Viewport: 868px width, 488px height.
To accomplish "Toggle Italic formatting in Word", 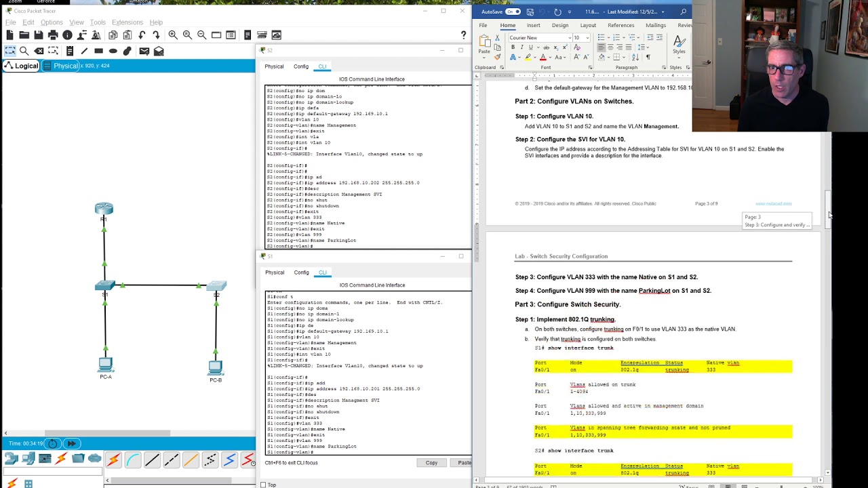I will point(521,47).
